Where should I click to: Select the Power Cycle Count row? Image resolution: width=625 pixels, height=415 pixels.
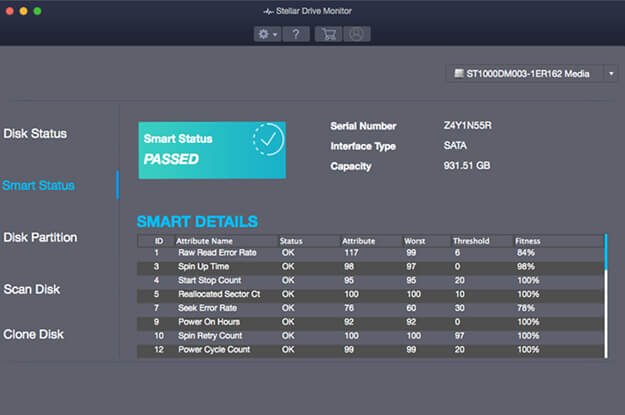pyautogui.click(x=371, y=350)
